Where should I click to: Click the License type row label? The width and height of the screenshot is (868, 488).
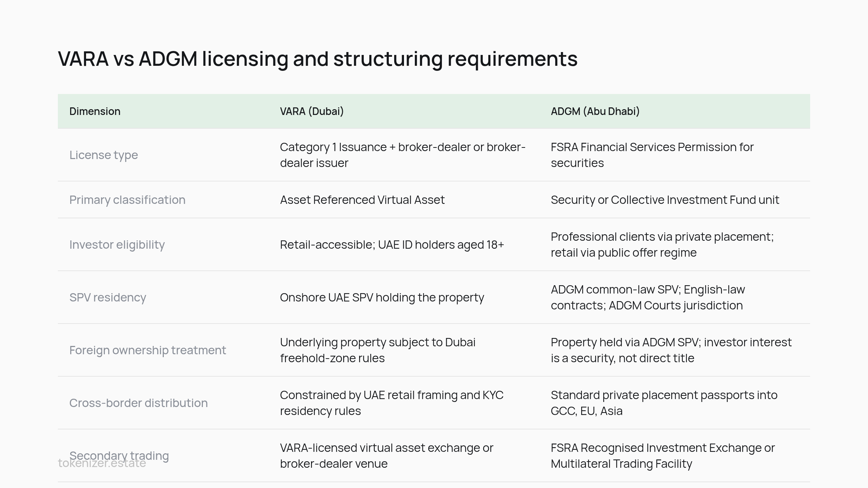click(x=103, y=155)
